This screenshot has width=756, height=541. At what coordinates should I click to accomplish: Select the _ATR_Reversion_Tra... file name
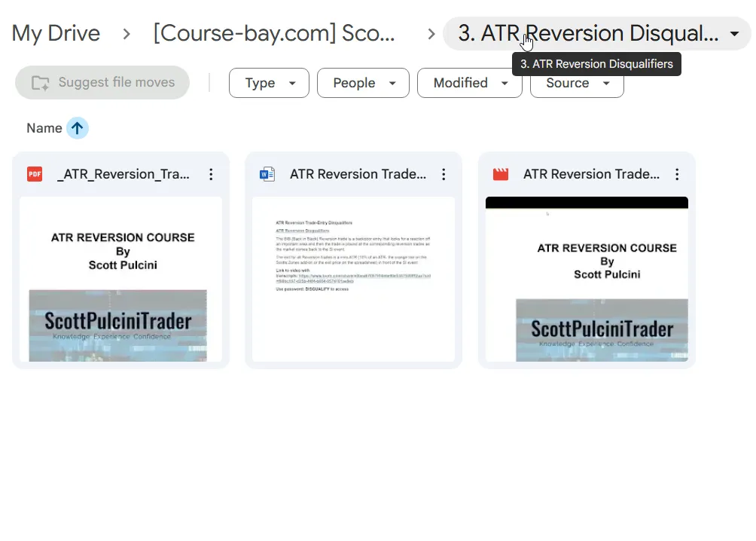123,174
